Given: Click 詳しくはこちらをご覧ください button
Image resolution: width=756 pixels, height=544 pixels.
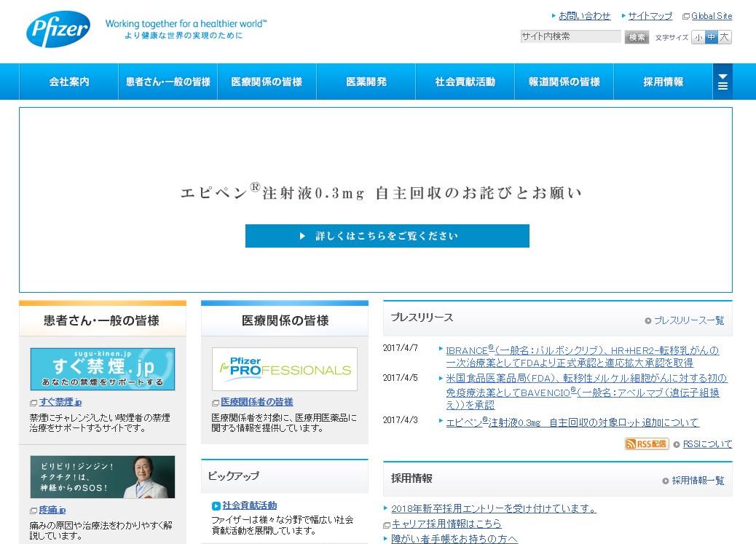Looking at the screenshot, I should click(387, 236).
